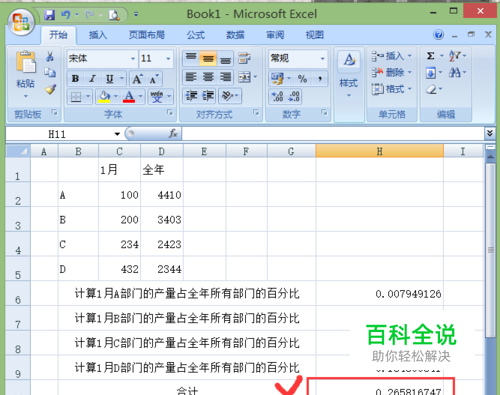This screenshot has height=395, width=500.
Task: Toggle middle vertical alignment
Action: tap(208, 59)
